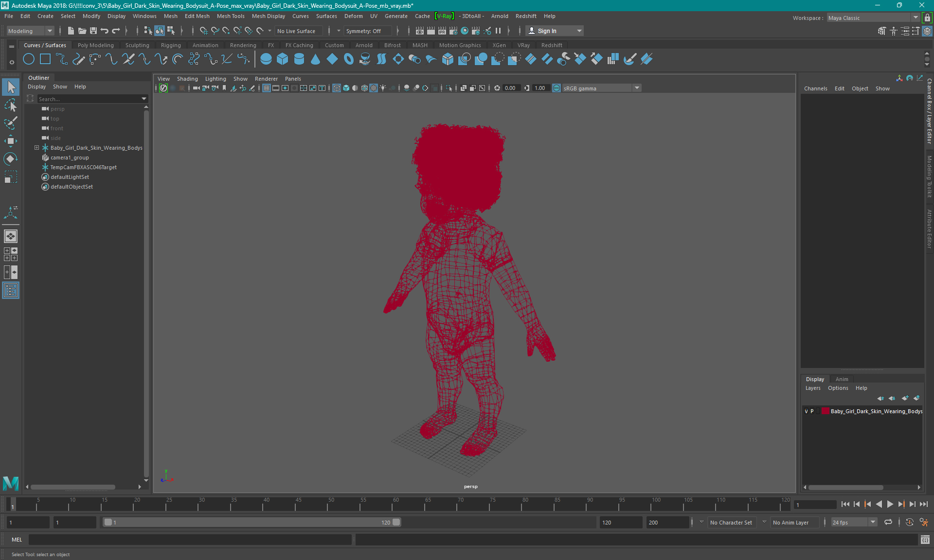Click the layer color swatch
Viewport: 934px width, 560px height.
826,411
